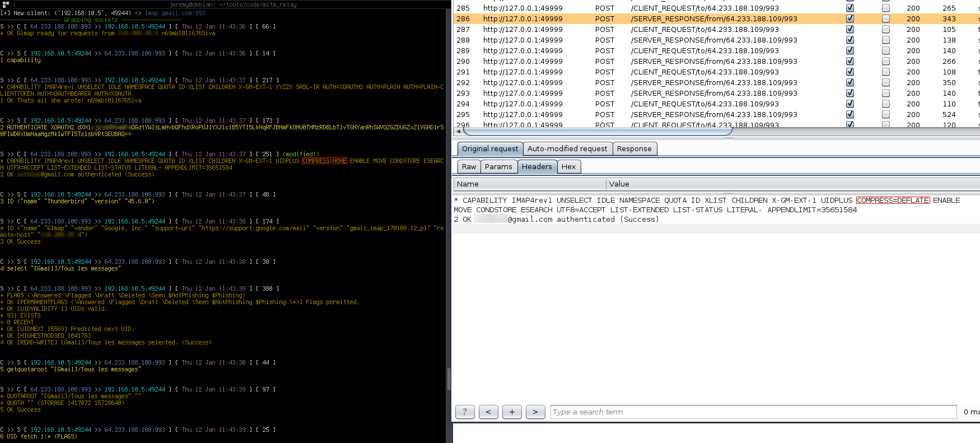Click the '1 capability' line in the terminal
The image size is (980, 443).
(x=21, y=60)
